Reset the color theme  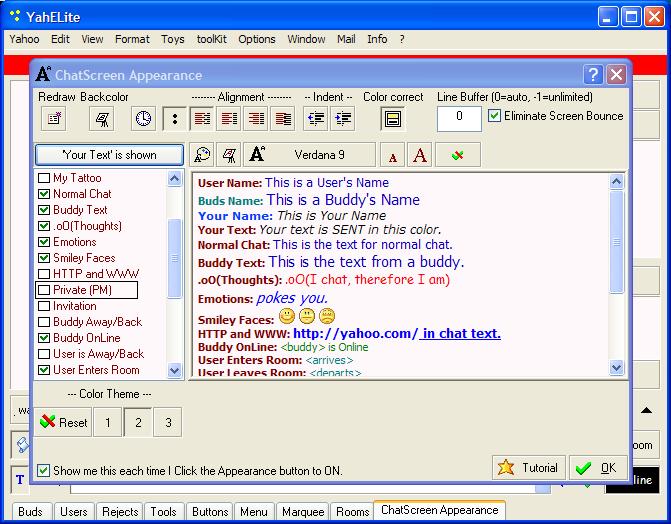63,423
